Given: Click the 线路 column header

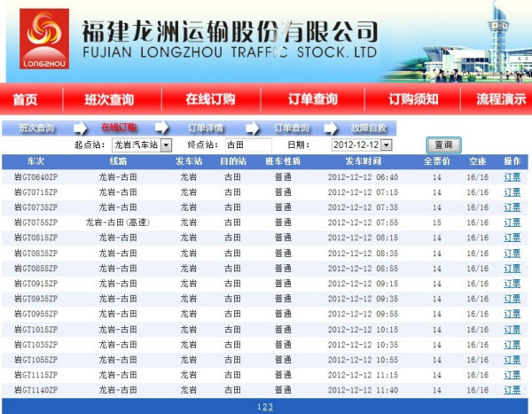Looking at the screenshot, I should coord(118,161).
